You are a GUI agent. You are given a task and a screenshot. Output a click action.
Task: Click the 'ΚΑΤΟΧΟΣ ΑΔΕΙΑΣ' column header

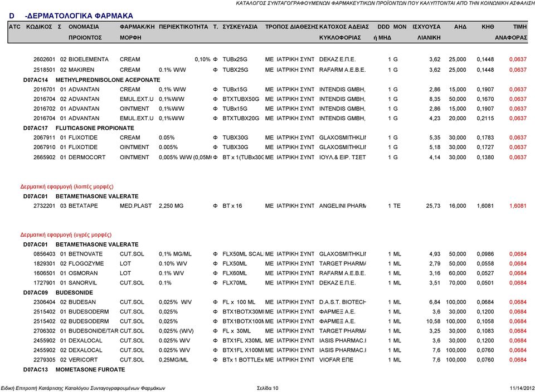(x=344, y=27)
